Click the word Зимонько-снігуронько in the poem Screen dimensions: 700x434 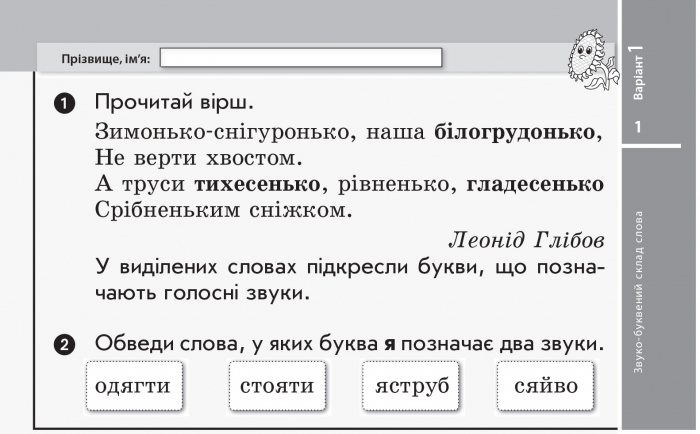(222, 132)
